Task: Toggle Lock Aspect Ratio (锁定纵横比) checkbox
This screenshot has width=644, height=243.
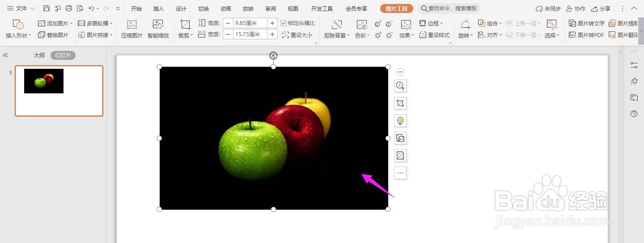Action: tap(284, 23)
